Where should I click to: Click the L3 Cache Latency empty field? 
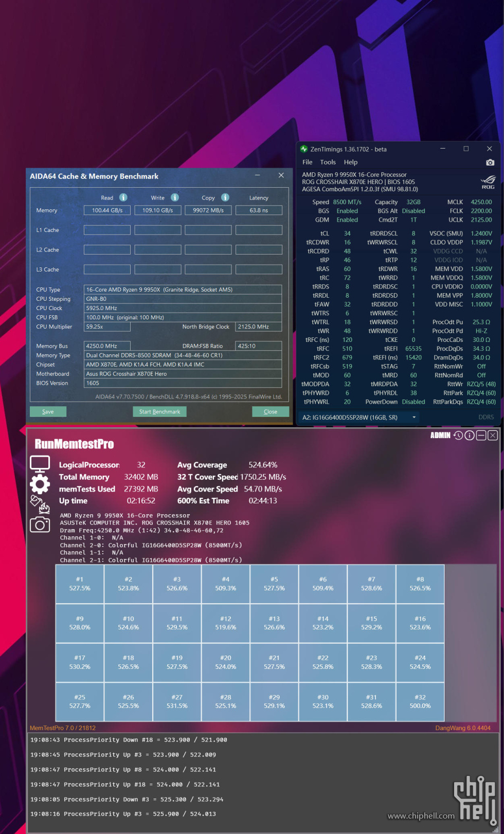click(x=259, y=269)
